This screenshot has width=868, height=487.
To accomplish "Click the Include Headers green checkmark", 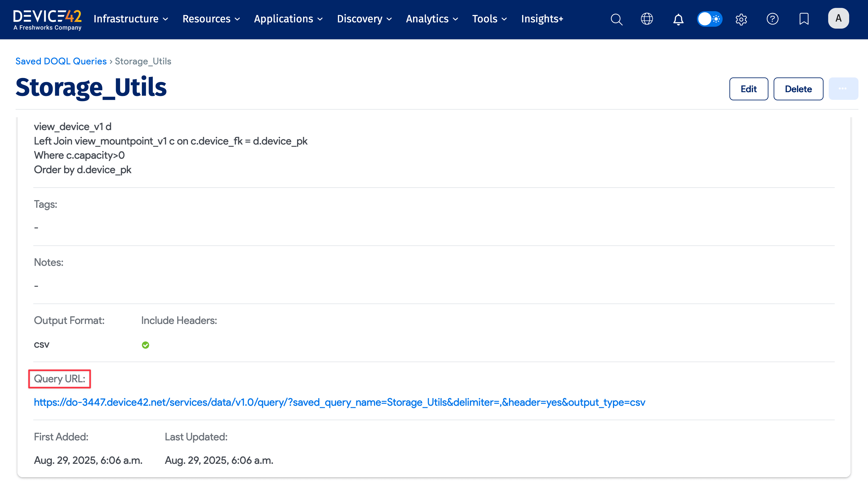I will click(x=145, y=345).
